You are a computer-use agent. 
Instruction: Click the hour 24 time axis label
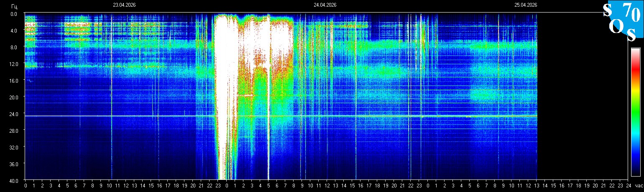629,185
